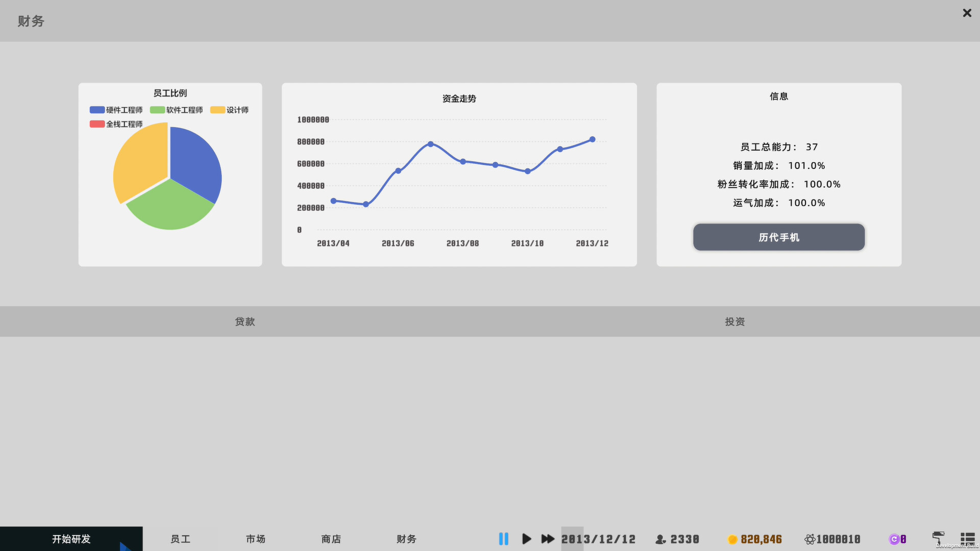Viewport: 980px width, 551px height.
Task: Click the fans count person icon
Action: [x=660, y=539]
